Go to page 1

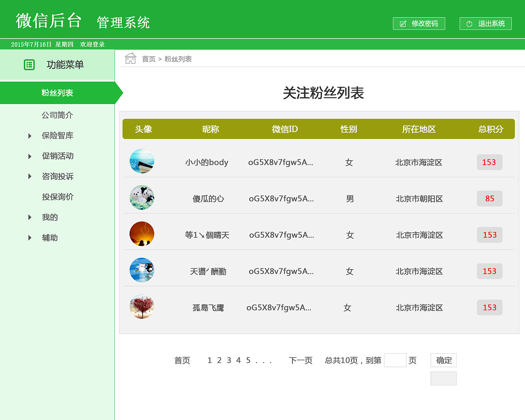point(210,361)
